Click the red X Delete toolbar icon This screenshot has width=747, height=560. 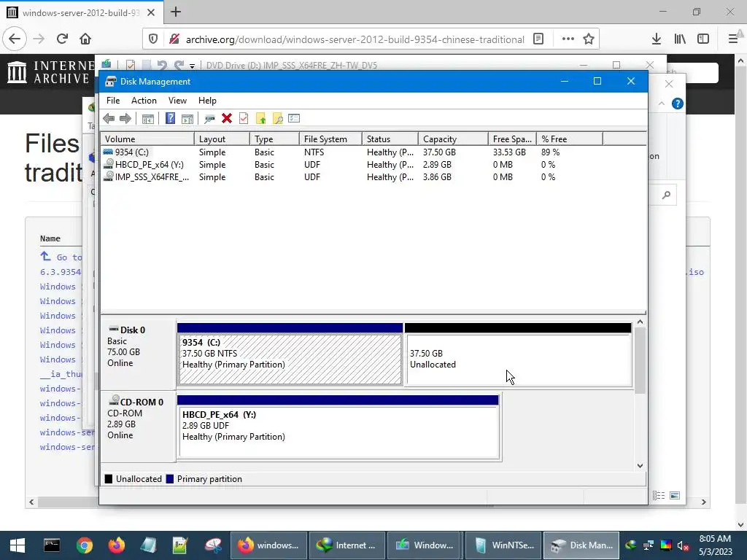coord(227,119)
